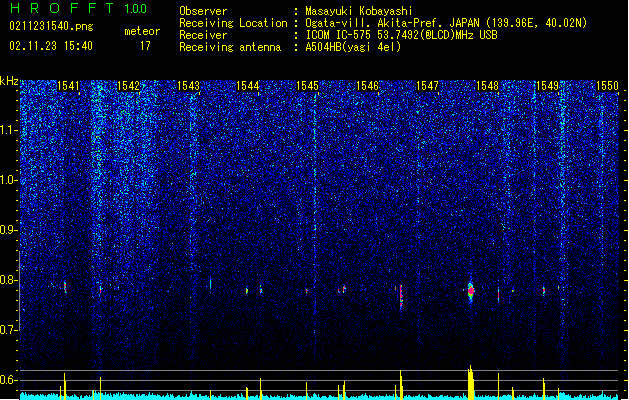Click the meteor count value 17

[x=145, y=46]
